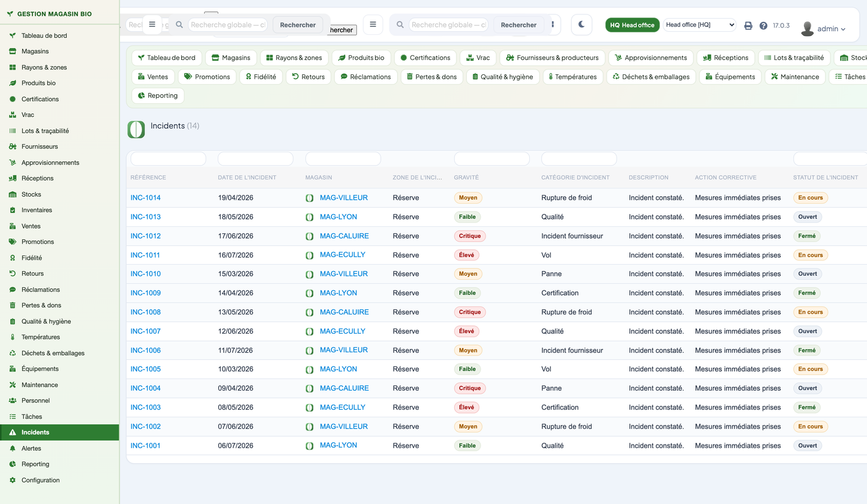Open the Reporting tab in top navigation
This screenshot has height=504, width=867.
158,95
